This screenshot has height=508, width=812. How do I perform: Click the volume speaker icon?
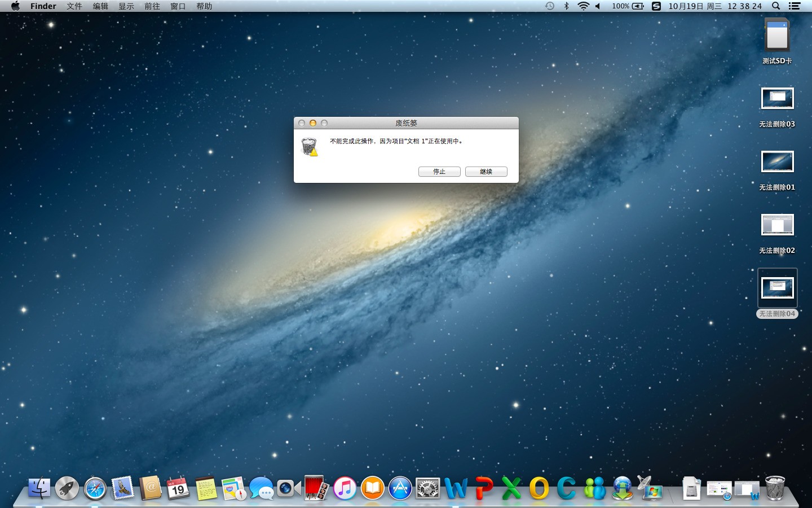click(598, 6)
